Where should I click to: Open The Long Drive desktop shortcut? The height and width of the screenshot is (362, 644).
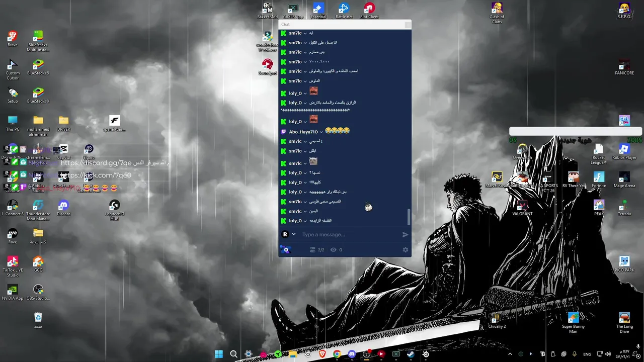click(x=624, y=323)
